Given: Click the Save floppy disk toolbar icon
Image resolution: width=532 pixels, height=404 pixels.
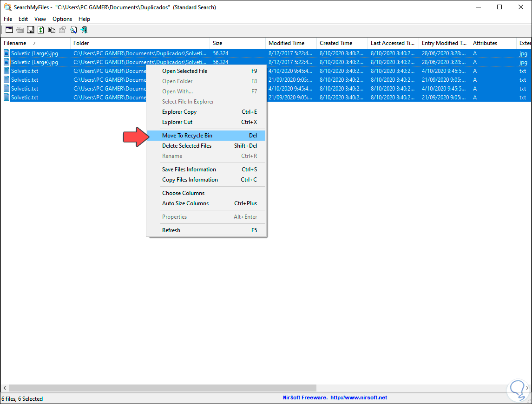Looking at the screenshot, I should click(31, 30).
